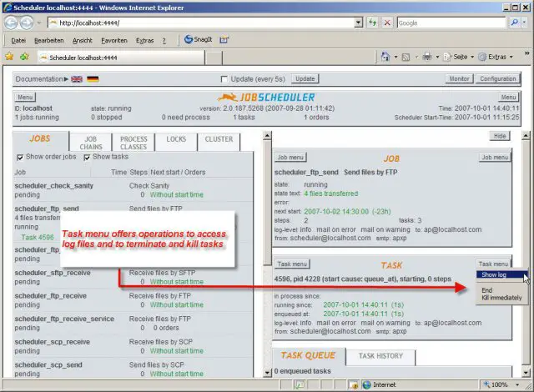Open English documentation via UK flag
534x392 pixels.
pos(77,79)
